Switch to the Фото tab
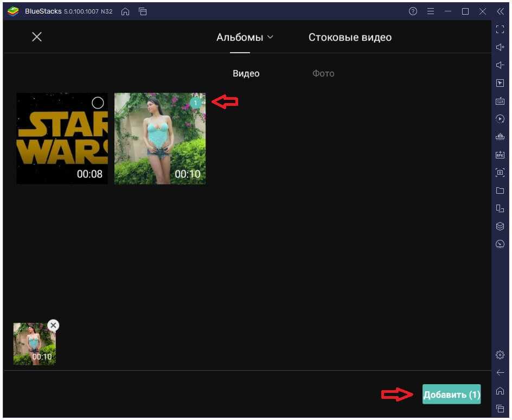 [323, 74]
